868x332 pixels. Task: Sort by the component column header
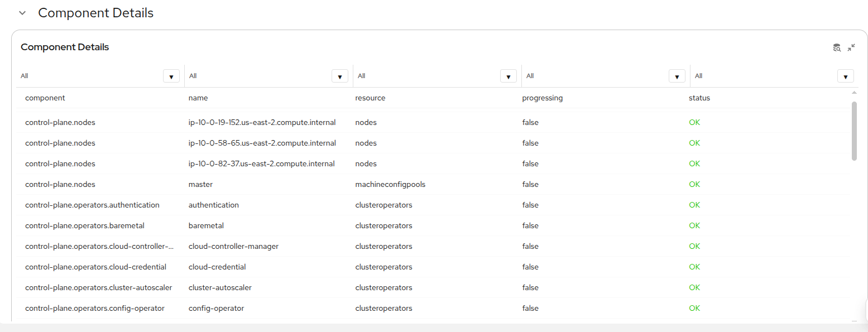click(x=45, y=98)
